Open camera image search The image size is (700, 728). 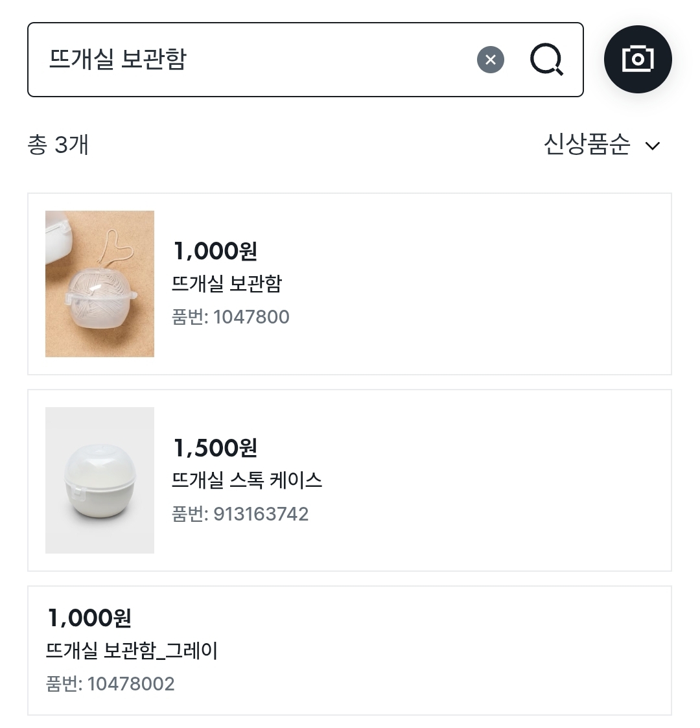coord(638,59)
